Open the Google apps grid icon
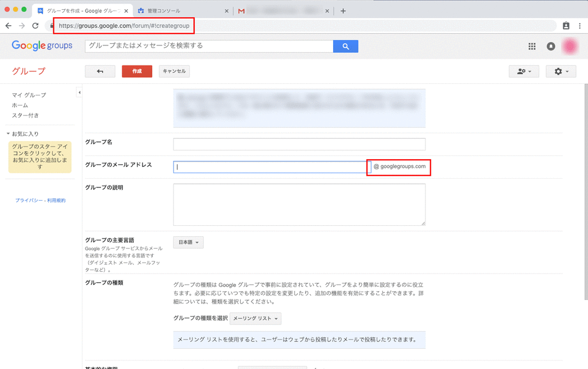588x369 pixels. 532,46
